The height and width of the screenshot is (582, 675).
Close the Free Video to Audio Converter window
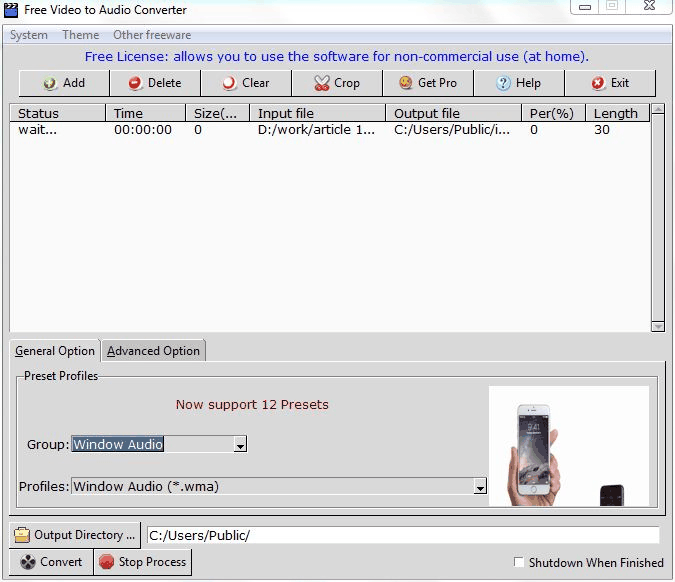[x=649, y=6]
